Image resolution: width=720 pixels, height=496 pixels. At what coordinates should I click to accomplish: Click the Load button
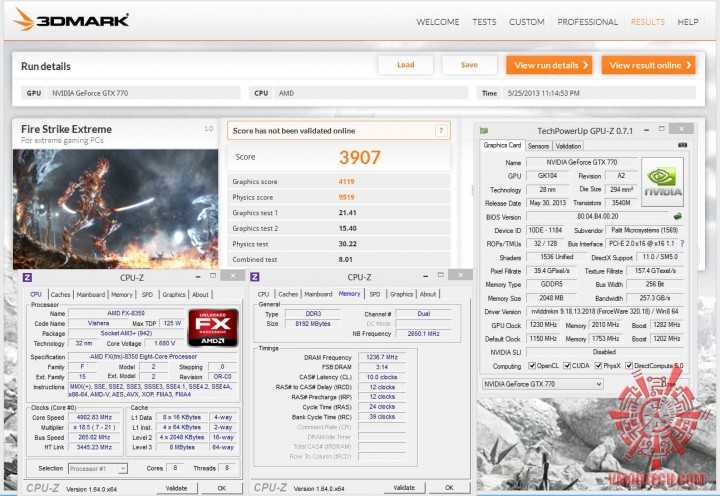click(405, 65)
